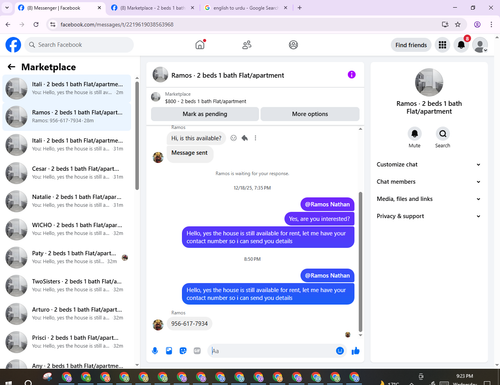Send a thumbs-up like

[356, 351]
